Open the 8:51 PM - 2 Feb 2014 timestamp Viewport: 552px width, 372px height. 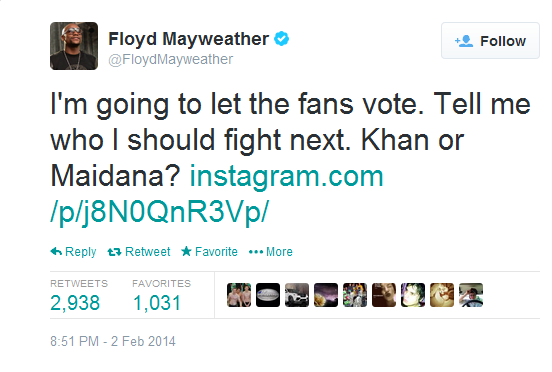(113, 341)
